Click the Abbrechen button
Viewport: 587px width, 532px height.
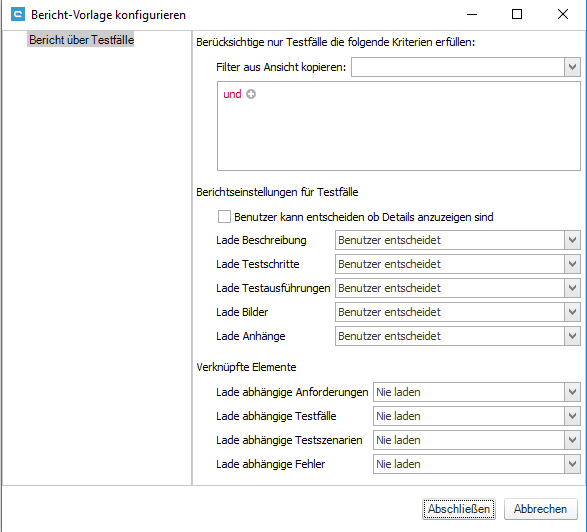[x=540, y=509]
